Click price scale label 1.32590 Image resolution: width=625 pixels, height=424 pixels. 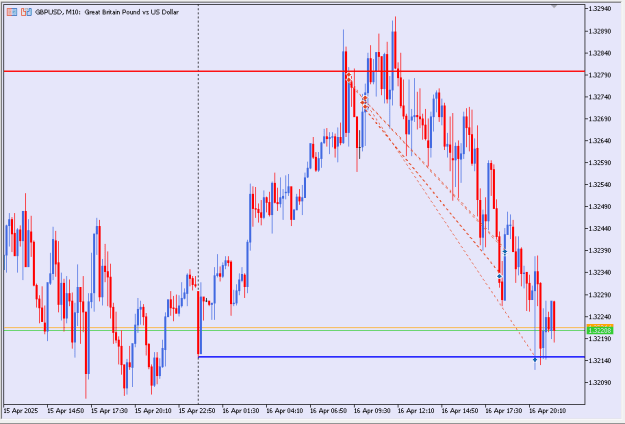coord(599,163)
